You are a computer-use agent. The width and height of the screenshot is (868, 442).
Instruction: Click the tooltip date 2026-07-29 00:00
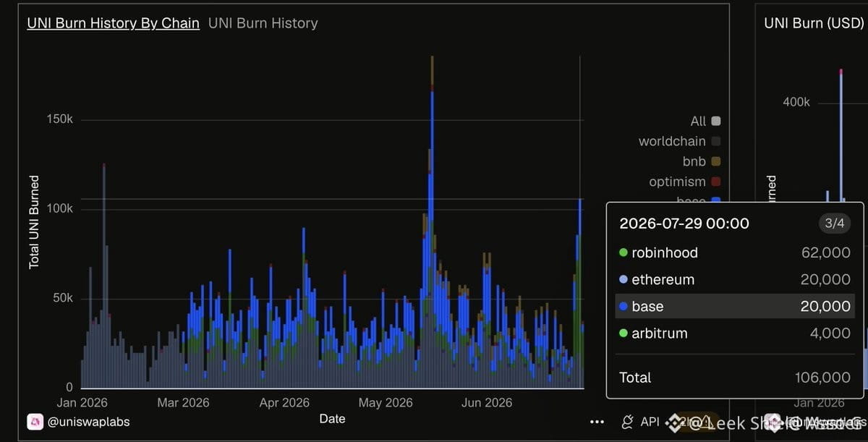point(684,224)
